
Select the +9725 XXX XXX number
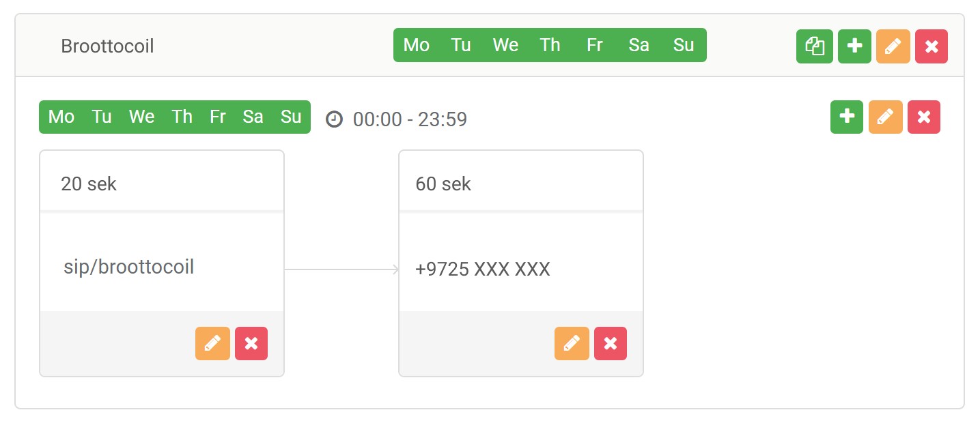[482, 269]
